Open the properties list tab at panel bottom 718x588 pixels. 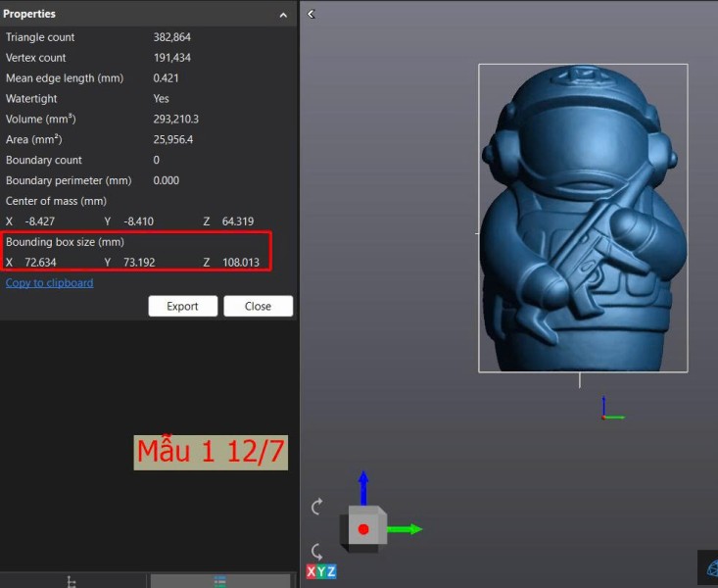click(x=220, y=581)
